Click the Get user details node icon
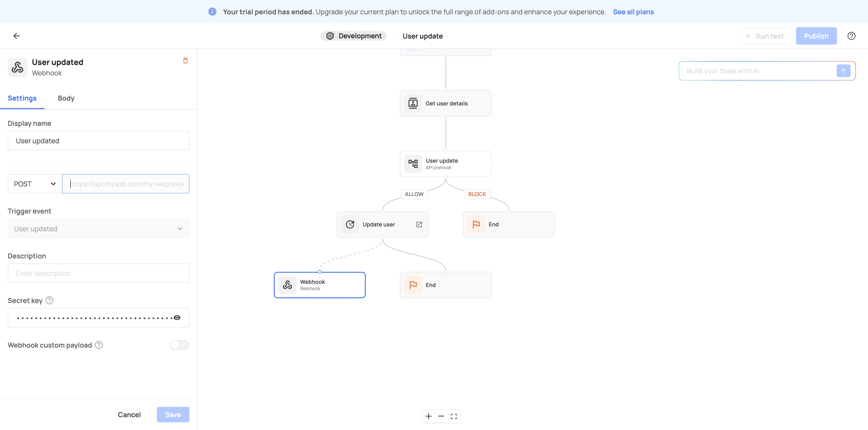868x430 pixels. coord(413,103)
